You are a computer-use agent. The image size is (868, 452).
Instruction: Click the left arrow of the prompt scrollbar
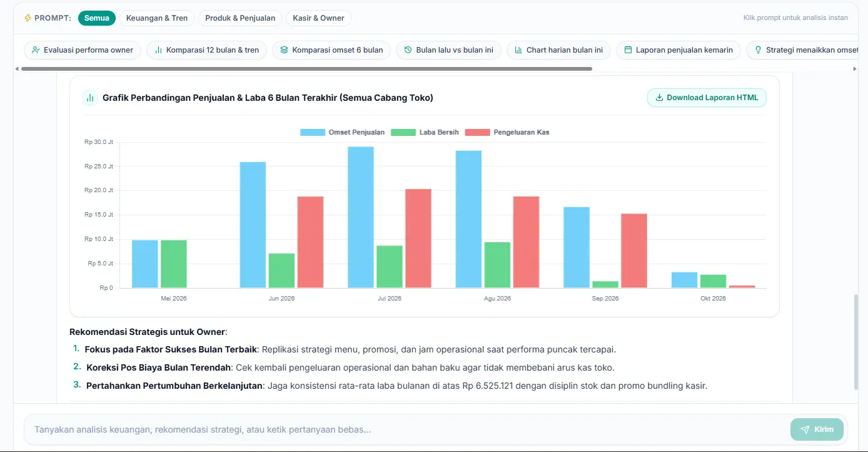coord(17,69)
